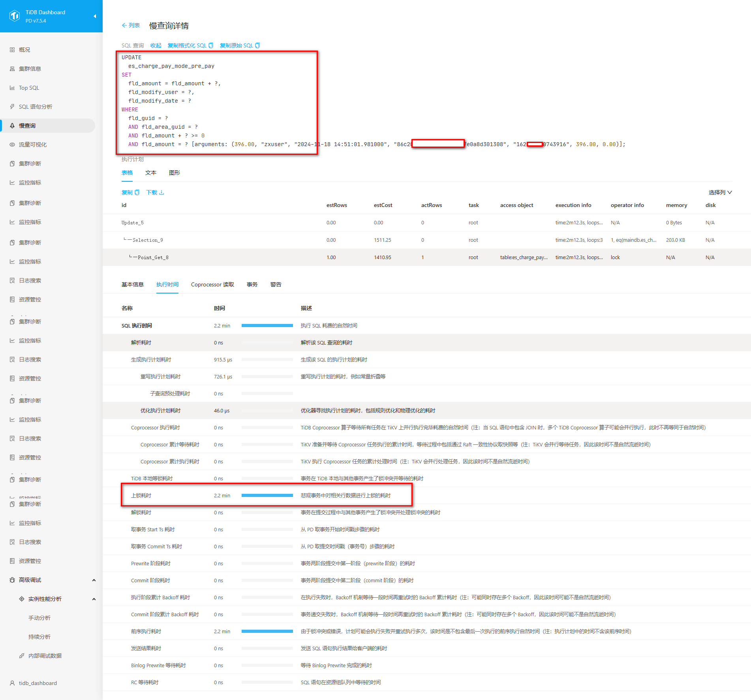Click the 解析耗时 row name
This screenshot has height=700, width=751.
click(141, 342)
